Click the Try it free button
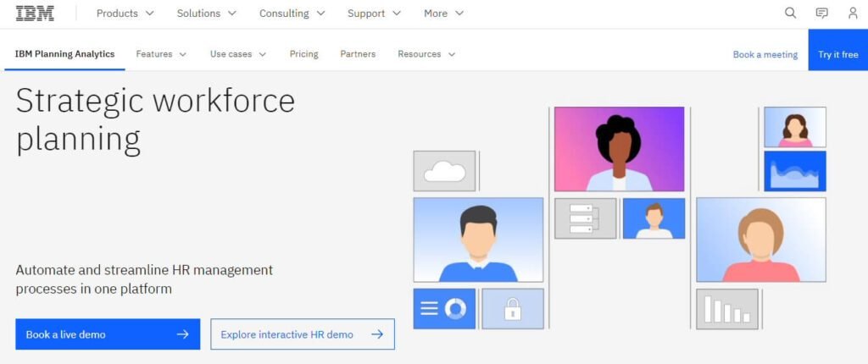 coord(838,50)
